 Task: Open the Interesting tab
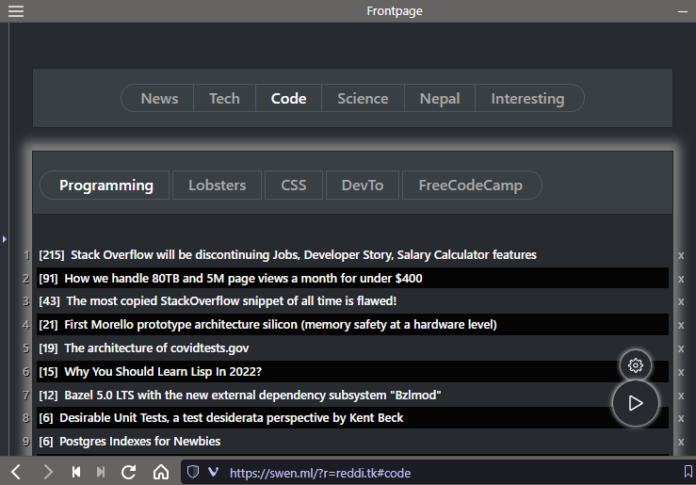528,99
